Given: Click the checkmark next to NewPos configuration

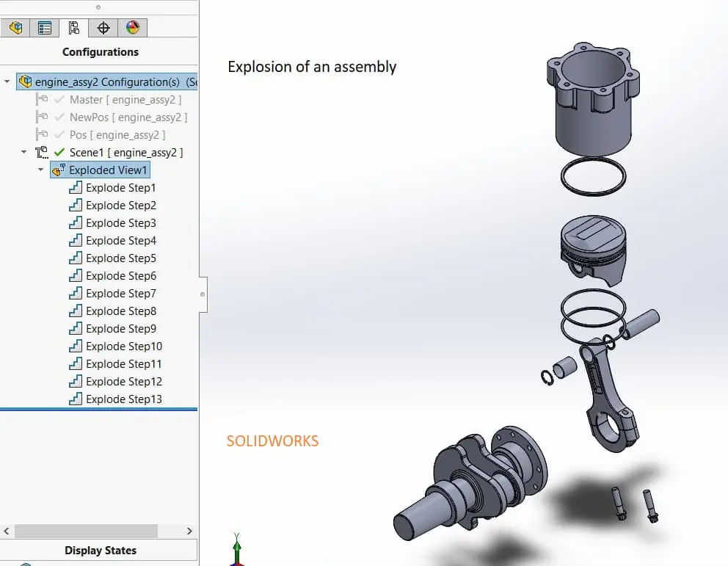Looking at the screenshot, I should tap(61, 117).
